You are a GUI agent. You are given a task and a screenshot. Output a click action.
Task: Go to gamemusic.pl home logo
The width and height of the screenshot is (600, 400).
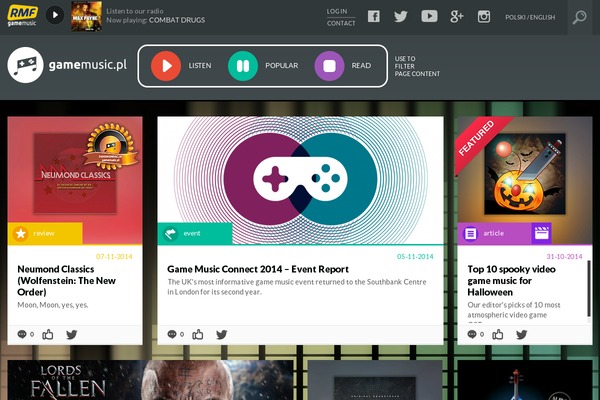68,66
